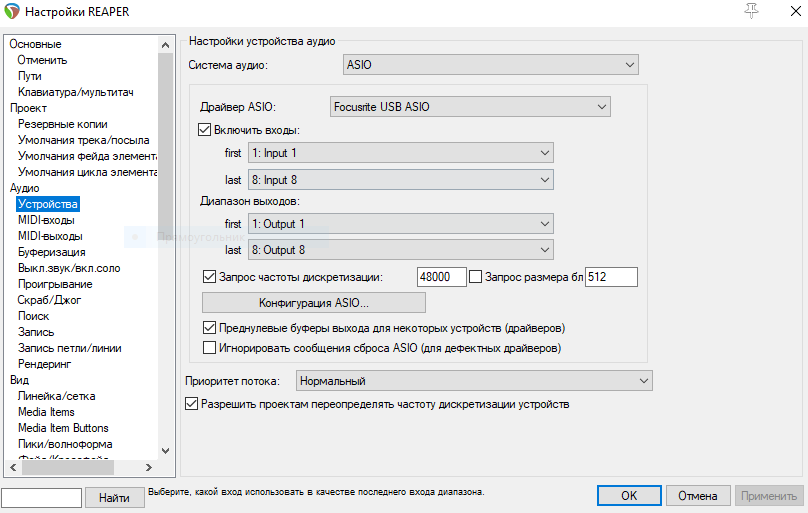The width and height of the screenshot is (808, 513).
Task: Click the settings tree horizontal scrollbar right arrow
Action: click(x=149, y=467)
